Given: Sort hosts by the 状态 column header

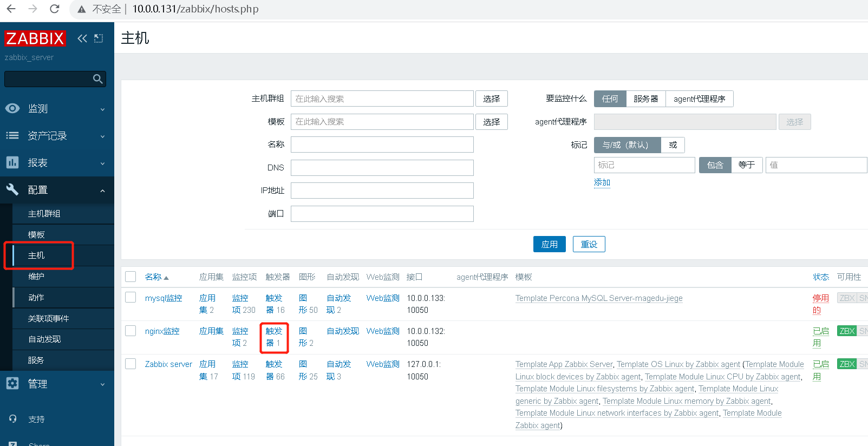Looking at the screenshot, I should (x=821, y=277).
